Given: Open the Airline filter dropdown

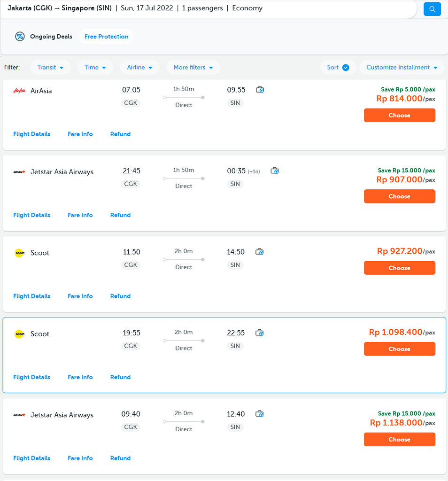Looking at the screenshot, I should (x=139, y=67).
